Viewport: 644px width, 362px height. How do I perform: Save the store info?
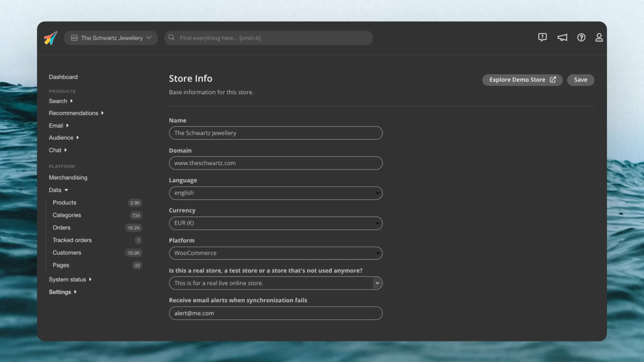[x=581, y=80]
